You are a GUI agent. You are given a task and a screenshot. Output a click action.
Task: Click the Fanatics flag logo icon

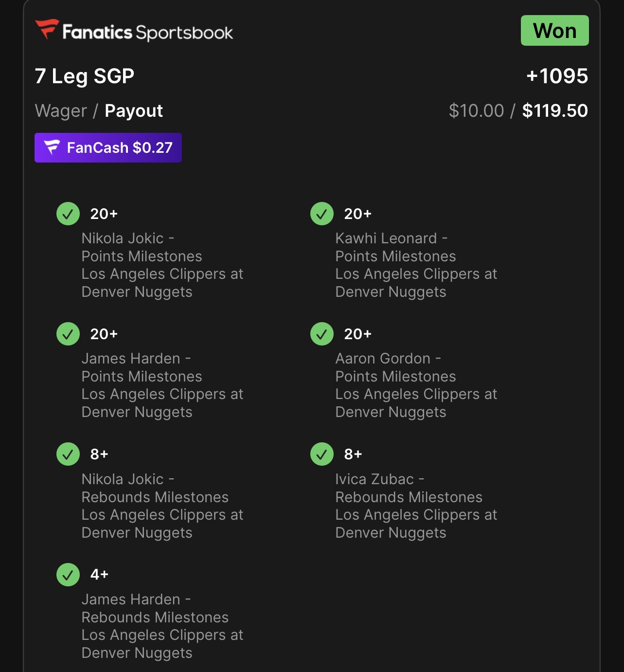tap(47, 29)
